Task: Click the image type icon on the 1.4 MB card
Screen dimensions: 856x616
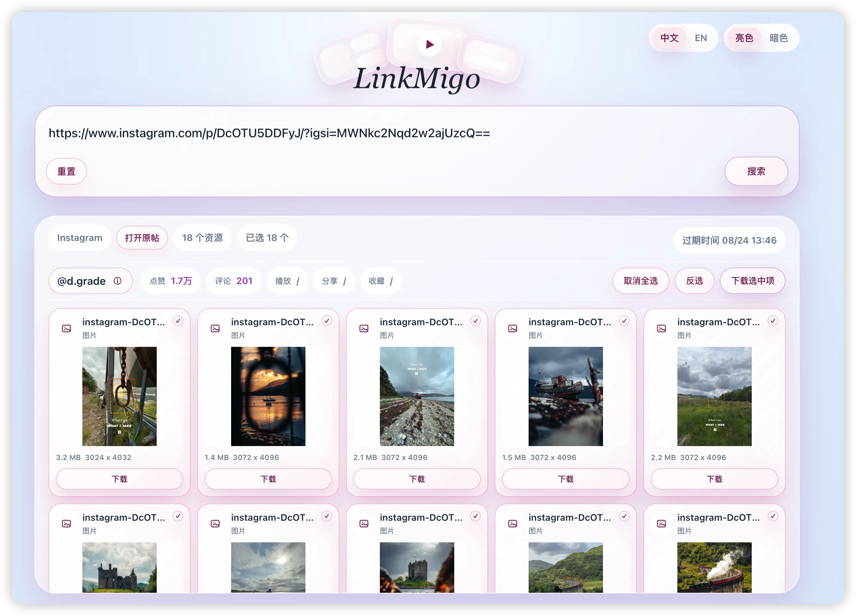Action: [x=215, y=329]
